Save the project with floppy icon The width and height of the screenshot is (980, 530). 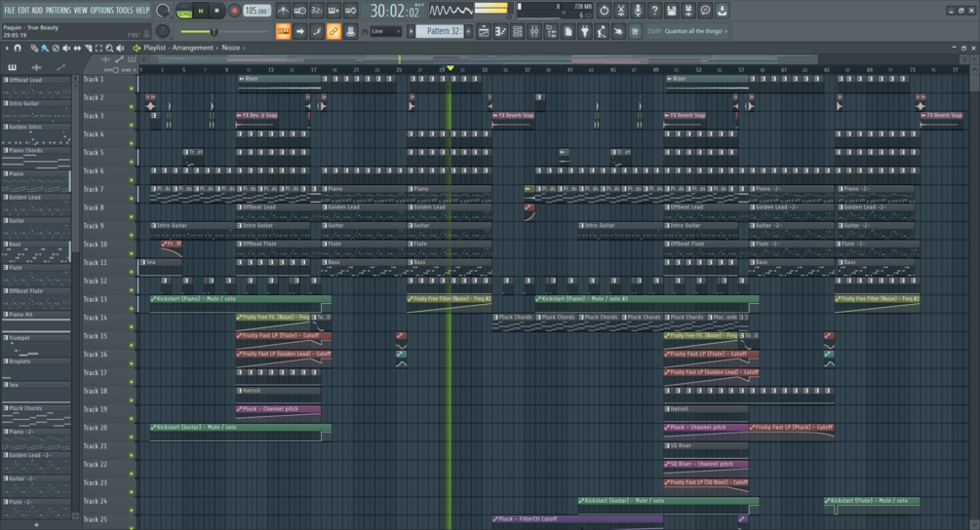[x=671, y=11]
